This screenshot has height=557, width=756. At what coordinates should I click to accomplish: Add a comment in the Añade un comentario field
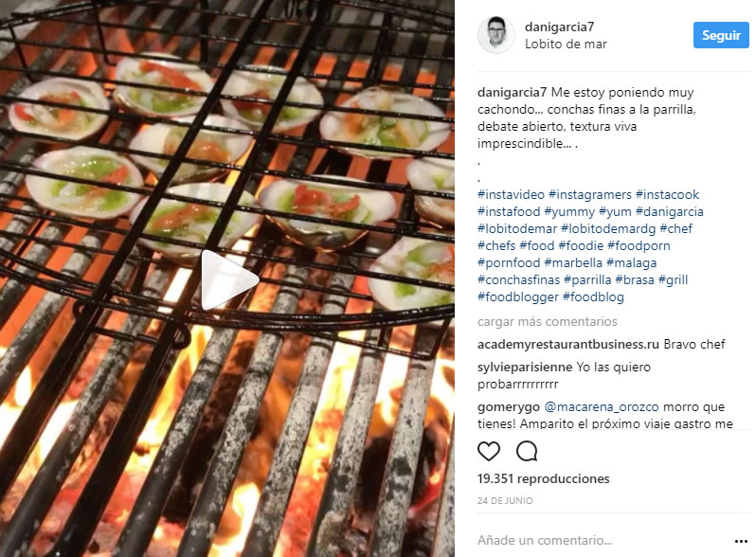pyautogui.click(x=603, y=541)
